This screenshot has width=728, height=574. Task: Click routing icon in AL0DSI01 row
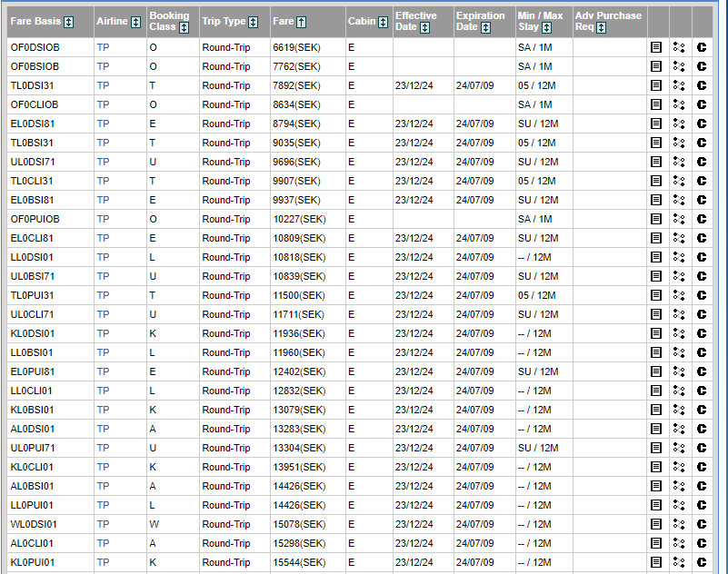[678, 429]
